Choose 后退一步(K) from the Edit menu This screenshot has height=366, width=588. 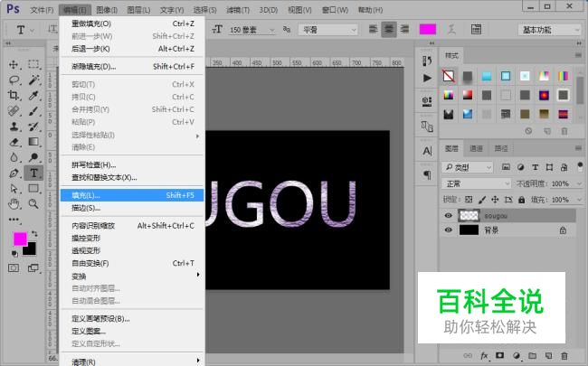click(x=132, y=49)
